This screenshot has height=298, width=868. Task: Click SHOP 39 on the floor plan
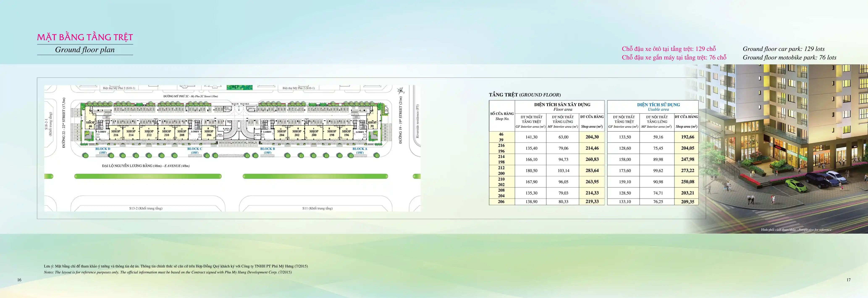(x=372, y=124)
